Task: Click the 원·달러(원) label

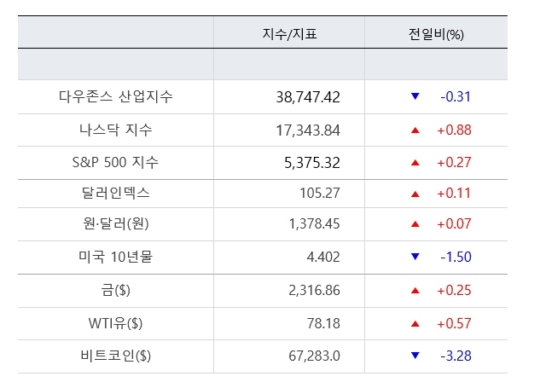Action: [x=116, y=224]
